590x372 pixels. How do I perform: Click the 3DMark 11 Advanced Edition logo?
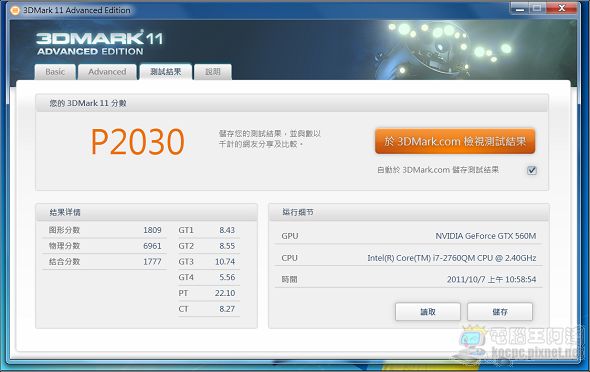[100, 43]
